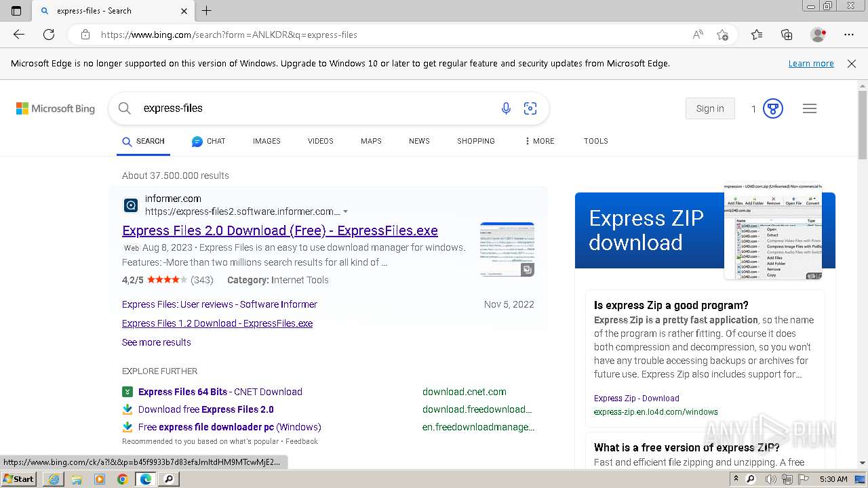Open Express Files 1.2 Download link
The height and width of the screenshot is (488, 868).
click(x=217, y=323)
